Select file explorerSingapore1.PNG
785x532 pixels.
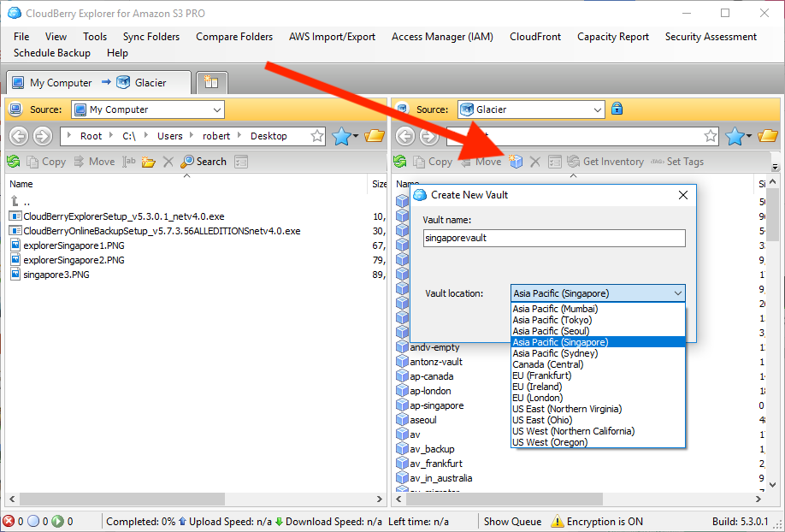click(68, 245)
